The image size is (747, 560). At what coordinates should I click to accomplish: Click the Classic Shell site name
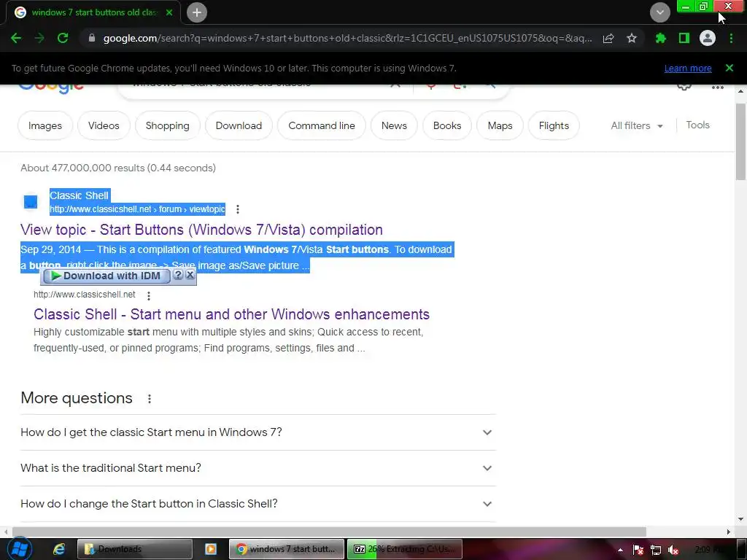coord(79,195)
